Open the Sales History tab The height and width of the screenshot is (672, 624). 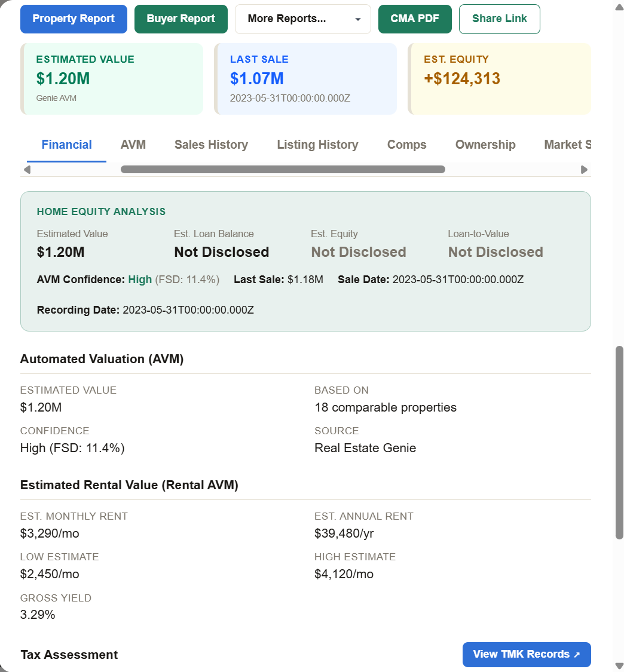click(x=211, y=145)
